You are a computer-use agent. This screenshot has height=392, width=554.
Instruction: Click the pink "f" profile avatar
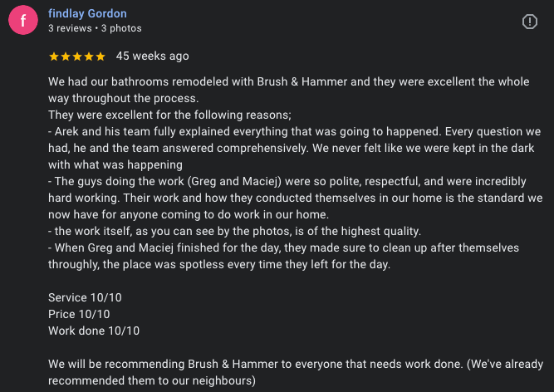pyautogui.click(x=22, y=21)
